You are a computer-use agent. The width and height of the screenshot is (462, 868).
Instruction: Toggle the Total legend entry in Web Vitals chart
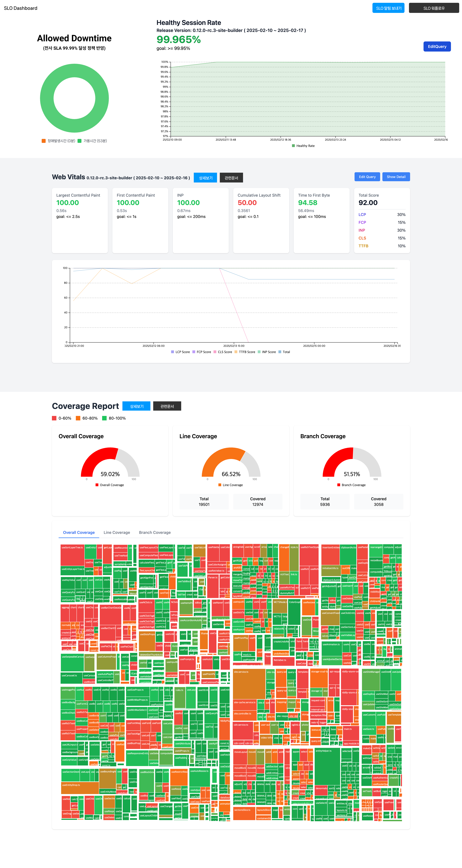click(x=284, y=352)
